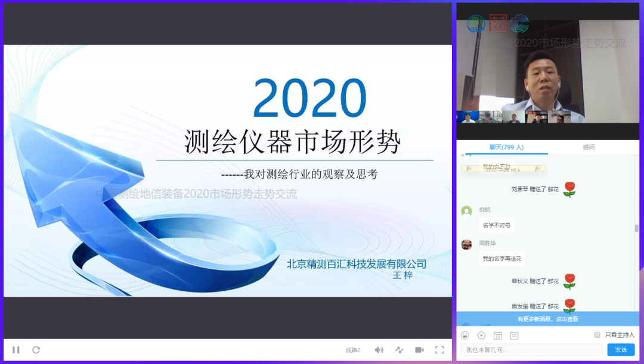Click the chat message input field
The width and height of the screenshot is (644, 364).
click(532, 350)
